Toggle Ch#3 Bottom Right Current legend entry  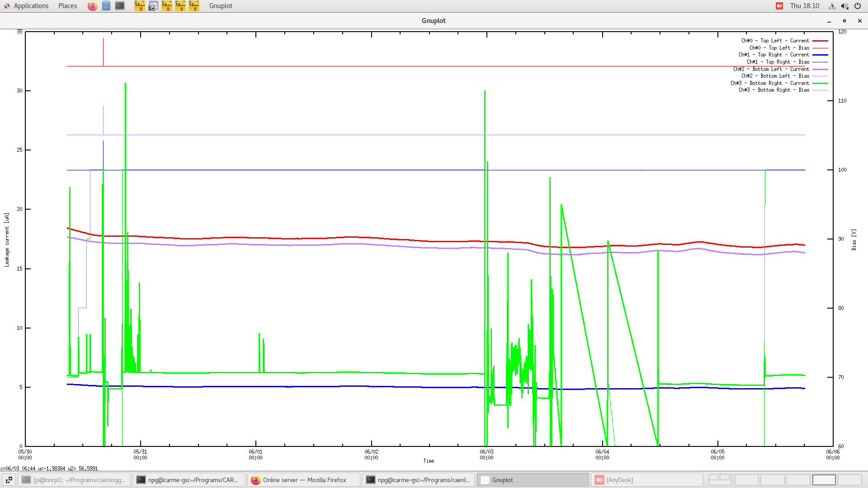(x=769, y=83)
